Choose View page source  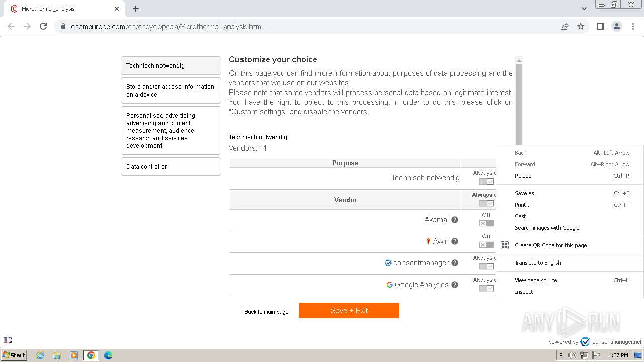pyautogui.click(x=570, y=280)
